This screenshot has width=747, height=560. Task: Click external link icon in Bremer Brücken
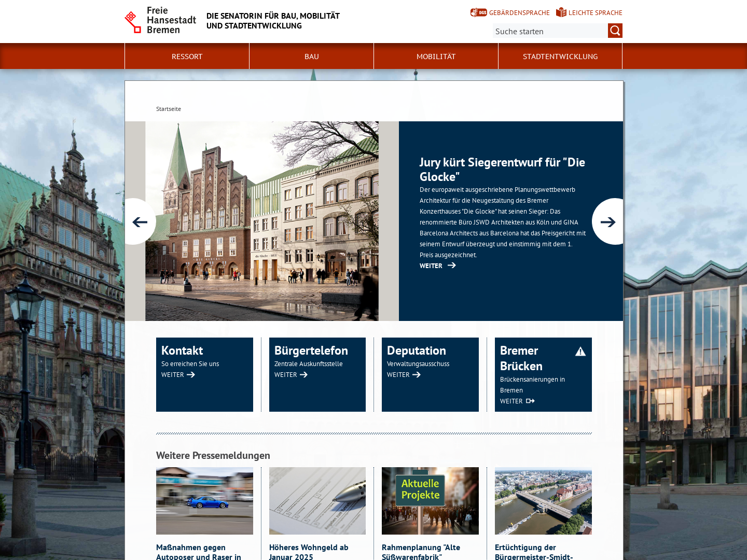[x=530, y=401]
